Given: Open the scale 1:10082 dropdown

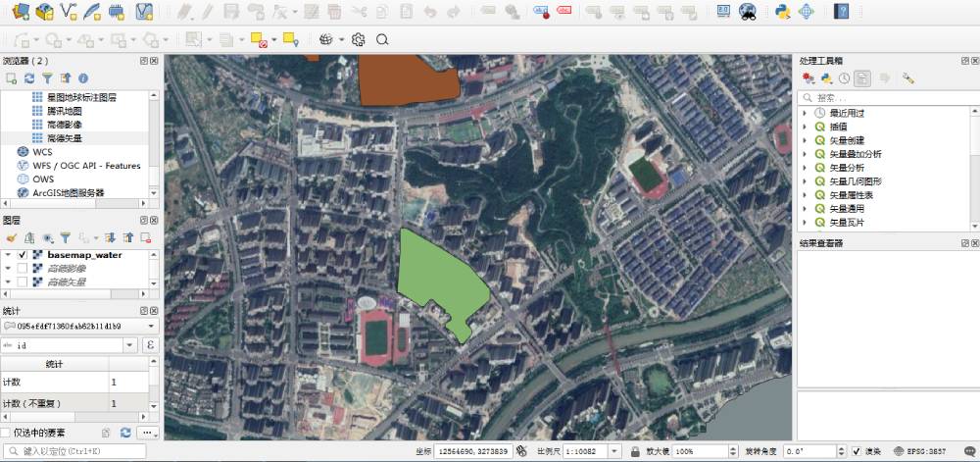Looking at the screenshot, I should click(614, 451).
